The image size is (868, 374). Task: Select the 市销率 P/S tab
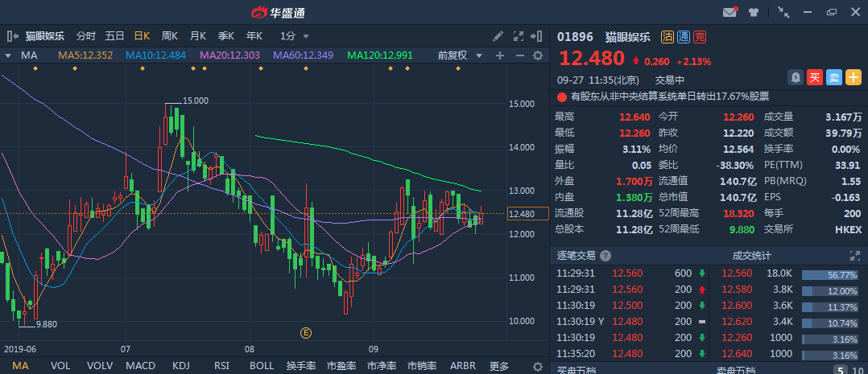point(422,366)
